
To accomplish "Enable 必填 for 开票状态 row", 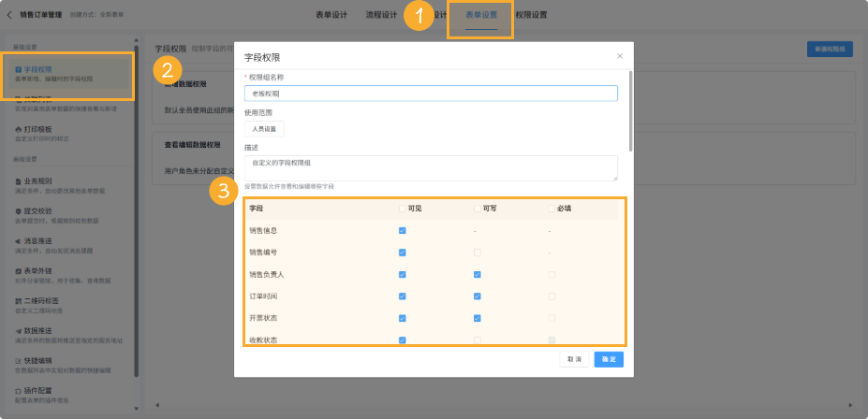I will point(552,318).
